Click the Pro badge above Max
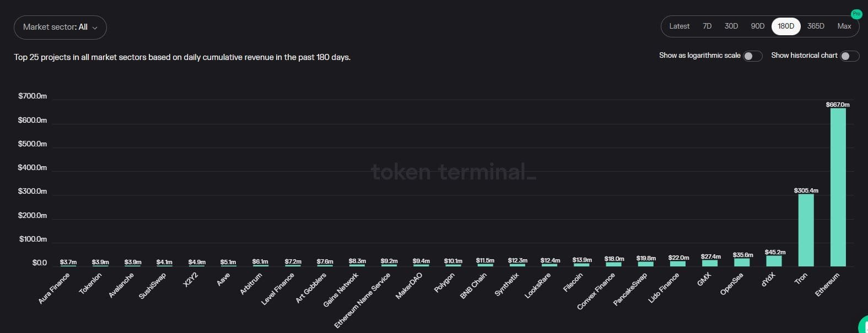868x333 pixels. (856, 14)
